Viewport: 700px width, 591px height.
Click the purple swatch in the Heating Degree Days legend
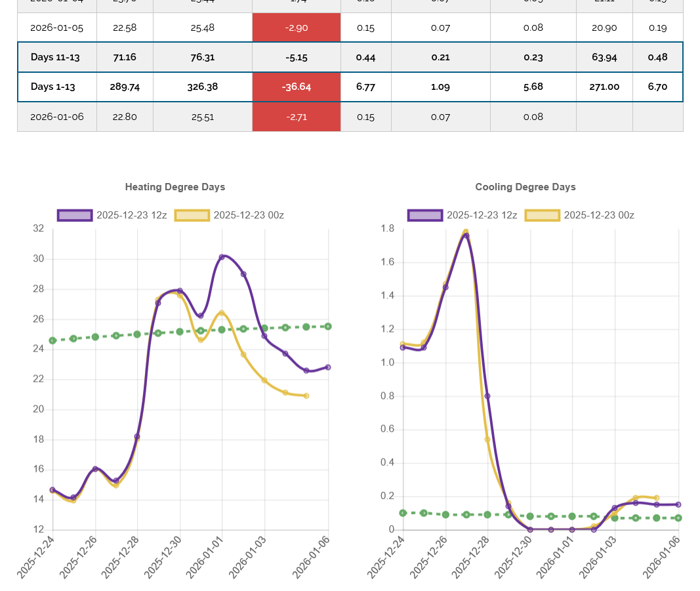(x=75, y=215)
